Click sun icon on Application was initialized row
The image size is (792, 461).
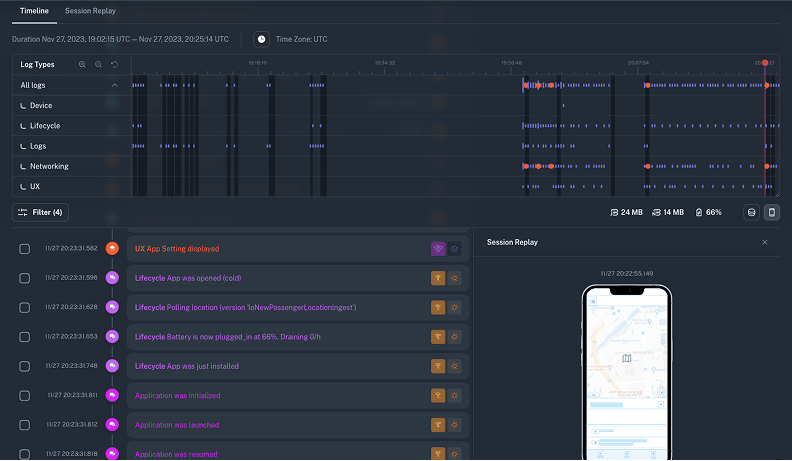coord(455,395)
